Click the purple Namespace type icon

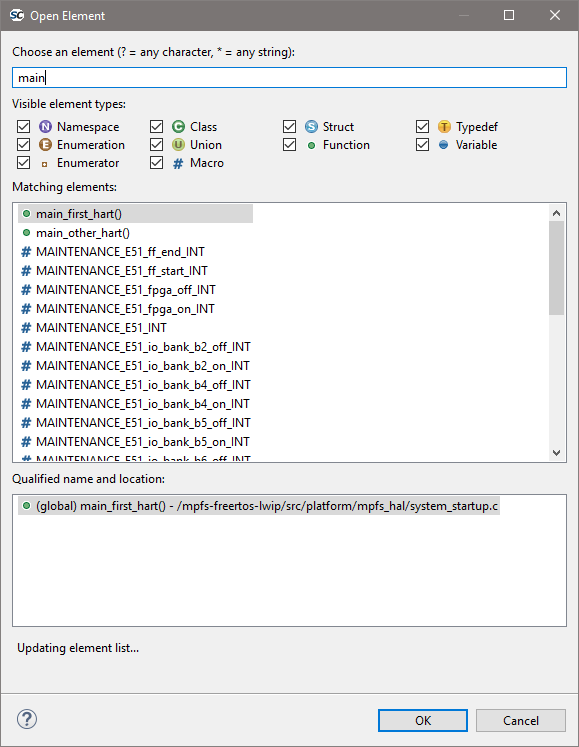(x=45, y=127)
